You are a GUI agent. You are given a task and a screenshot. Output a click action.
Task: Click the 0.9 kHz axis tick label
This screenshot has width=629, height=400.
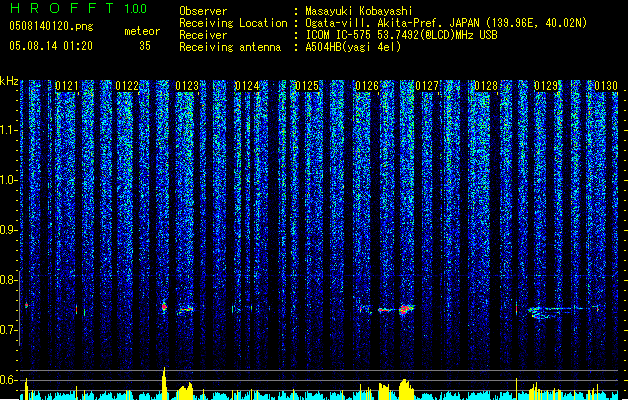[x=9, y=230]
